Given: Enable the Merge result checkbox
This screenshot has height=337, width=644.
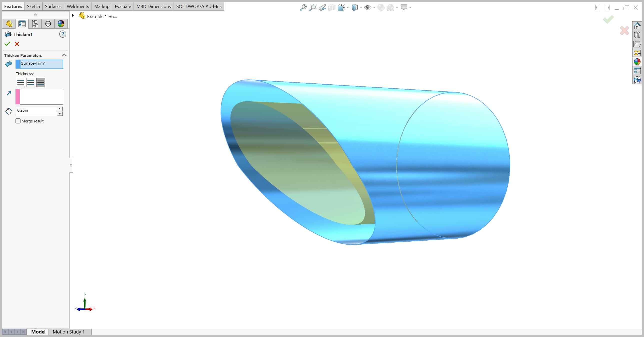Looking at the screenshot, I should click(x=18, y=121).
